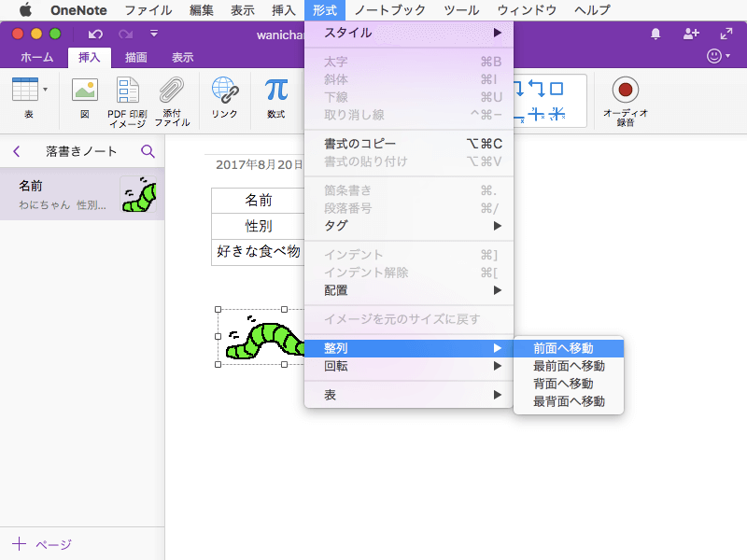Open the 表示 menu in menu bar
Image resolution: width=747 pixels, height=560 pixels.
(243, 10)
